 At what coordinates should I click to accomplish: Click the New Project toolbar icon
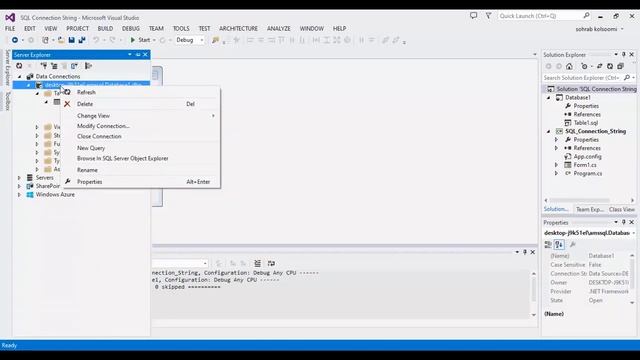(x=45, y=40)
